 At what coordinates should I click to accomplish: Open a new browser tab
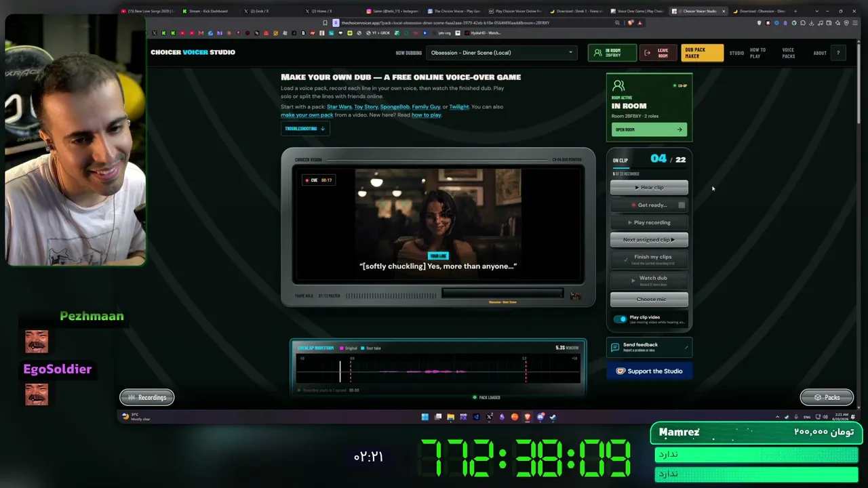[x=796, y=11]
